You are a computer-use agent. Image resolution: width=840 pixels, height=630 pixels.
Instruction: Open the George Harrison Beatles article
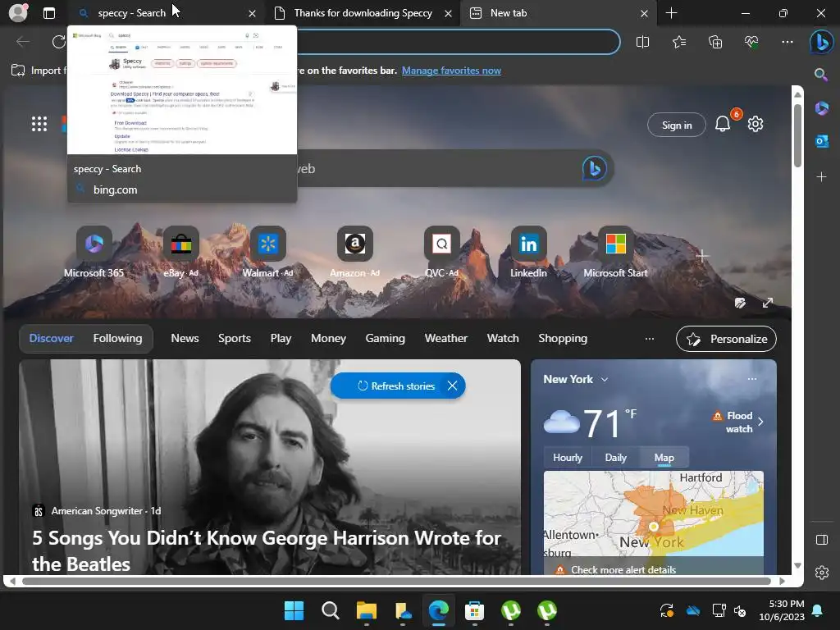pos(267,550)
